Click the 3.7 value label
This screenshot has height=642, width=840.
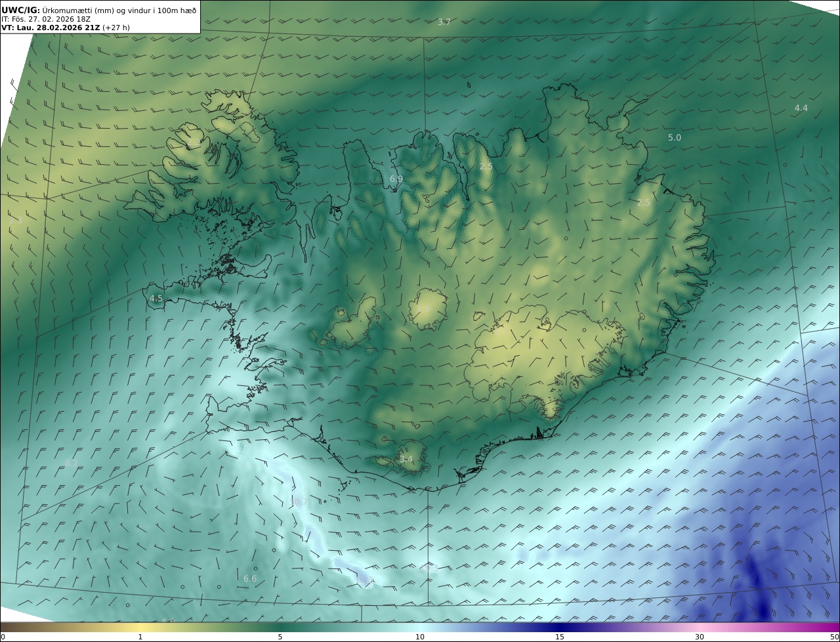pos(444,22)
